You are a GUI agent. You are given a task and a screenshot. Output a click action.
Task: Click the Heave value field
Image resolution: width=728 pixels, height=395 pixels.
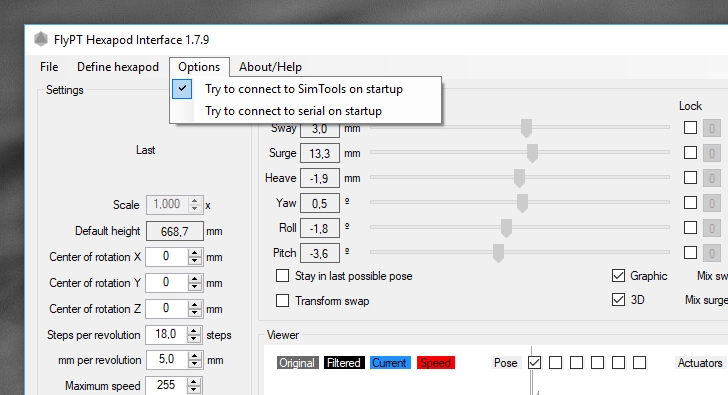click(320, 178)
